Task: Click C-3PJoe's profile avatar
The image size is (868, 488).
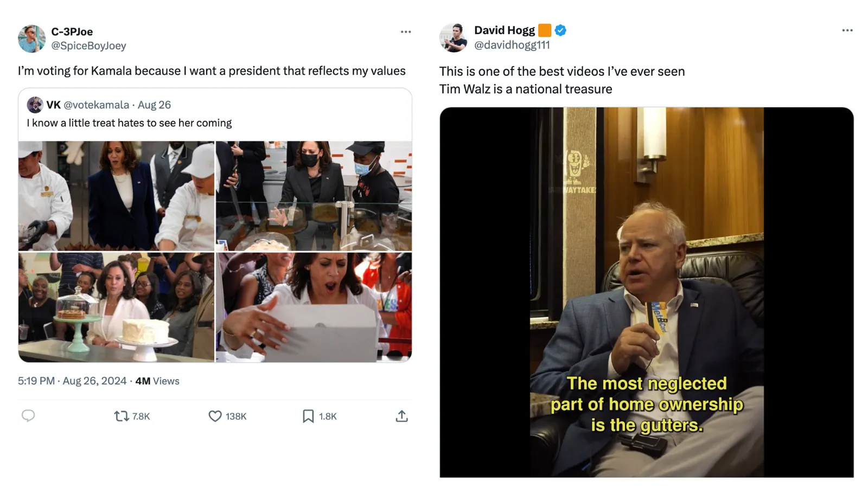Action: (31, 38)
